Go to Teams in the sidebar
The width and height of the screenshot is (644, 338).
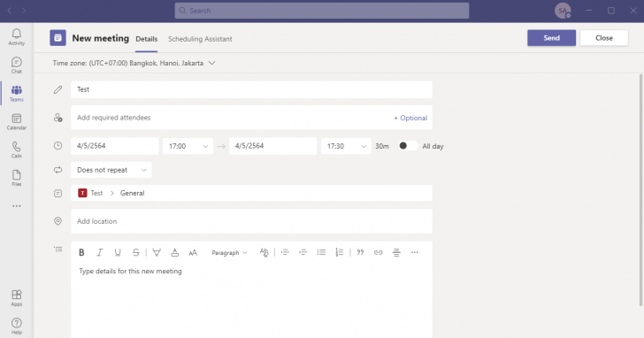click(x=17, y=94)
